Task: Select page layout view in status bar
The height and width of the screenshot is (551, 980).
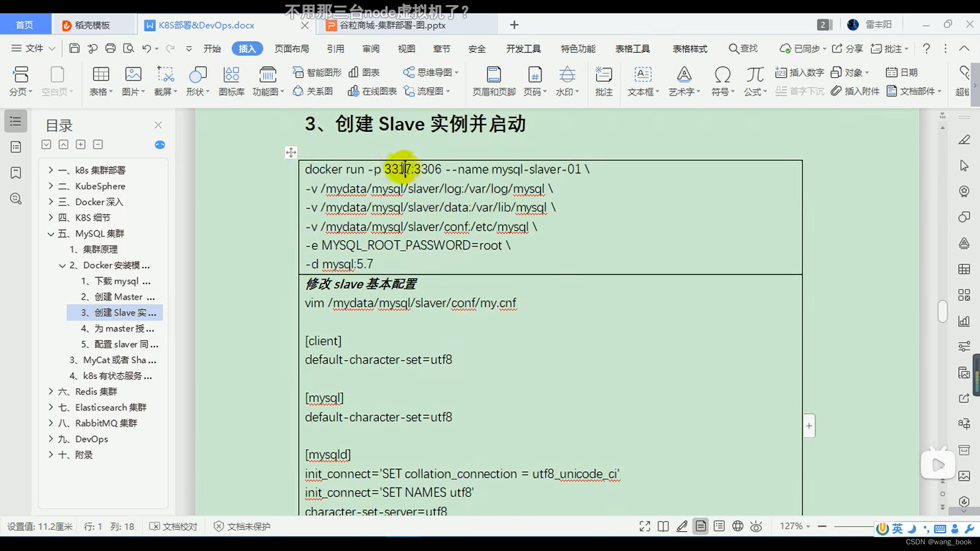Action: [x=701, y=526]
